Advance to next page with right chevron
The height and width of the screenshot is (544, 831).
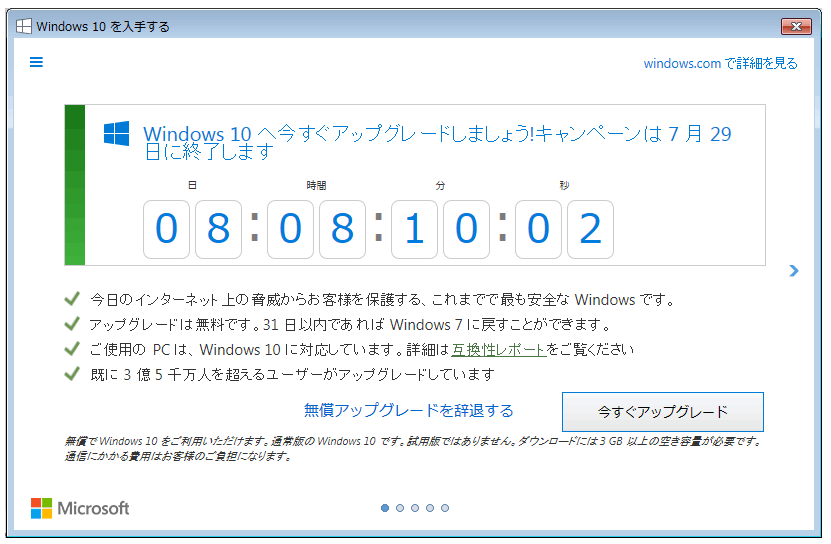793,271
